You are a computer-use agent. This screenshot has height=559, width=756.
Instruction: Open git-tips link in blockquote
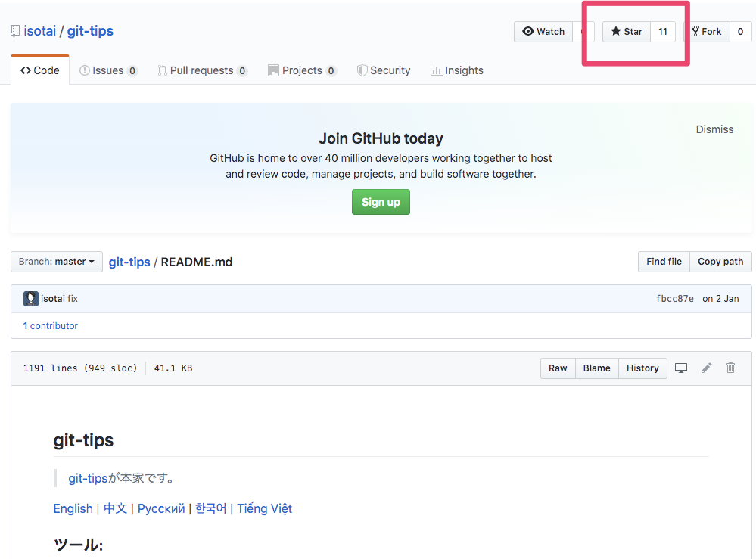tap(88, 478)
